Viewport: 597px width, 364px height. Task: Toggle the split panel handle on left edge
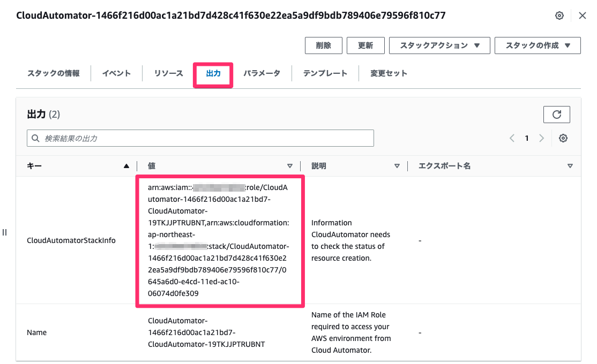[x=5, y=232]
